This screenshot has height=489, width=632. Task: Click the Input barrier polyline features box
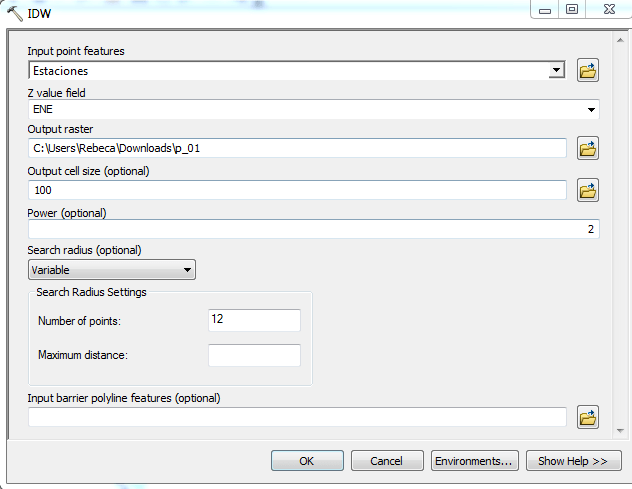[297, 417]
